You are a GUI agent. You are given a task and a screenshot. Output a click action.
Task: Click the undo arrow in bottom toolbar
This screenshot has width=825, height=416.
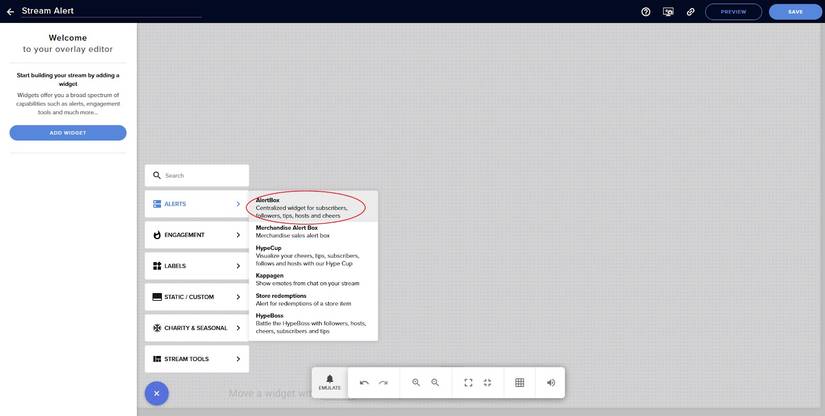pyautogui.click(x=364, y=383)
